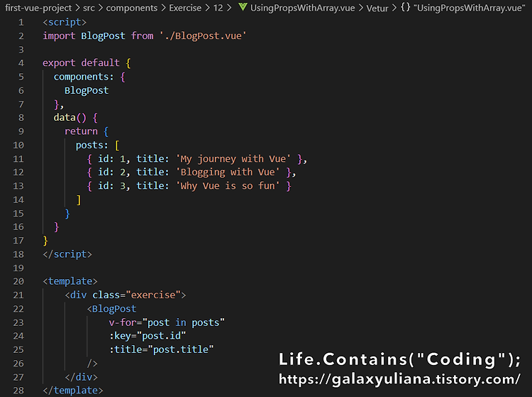Click the :key="post.id" attribute

point(148,336)
